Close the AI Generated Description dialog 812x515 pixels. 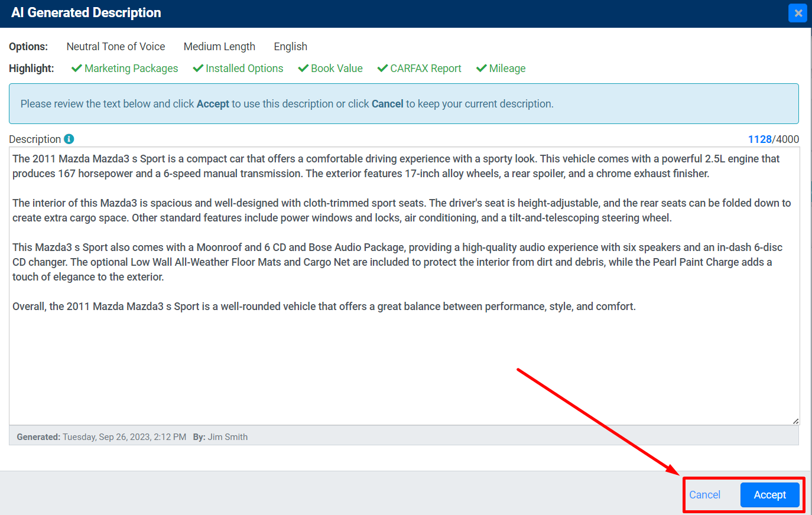[798, 12]
